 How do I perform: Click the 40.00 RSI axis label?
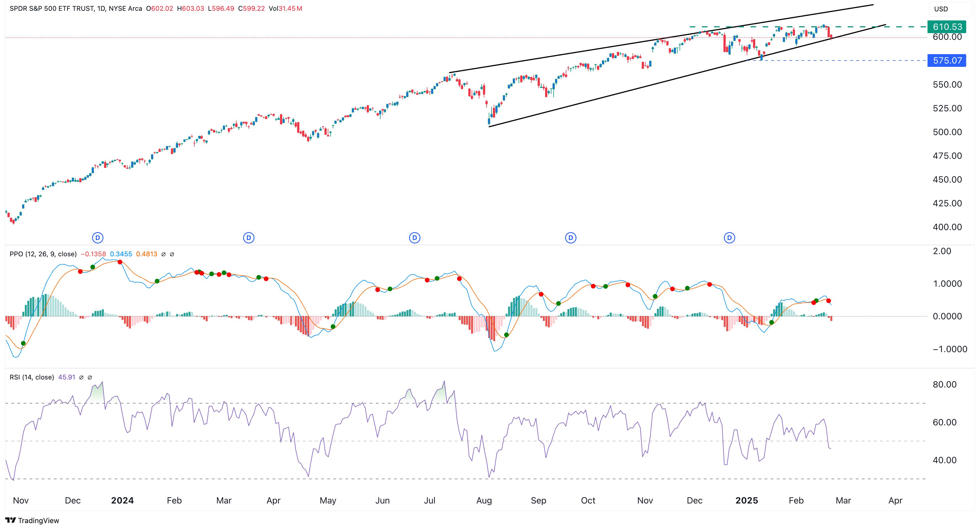tap(945, 460)
